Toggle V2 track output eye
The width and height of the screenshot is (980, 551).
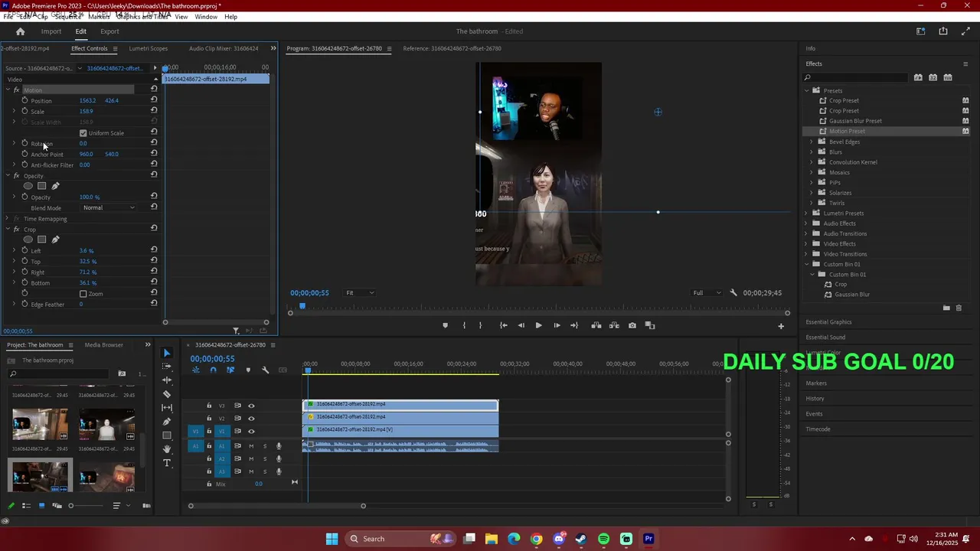click(x=250, y=419)
